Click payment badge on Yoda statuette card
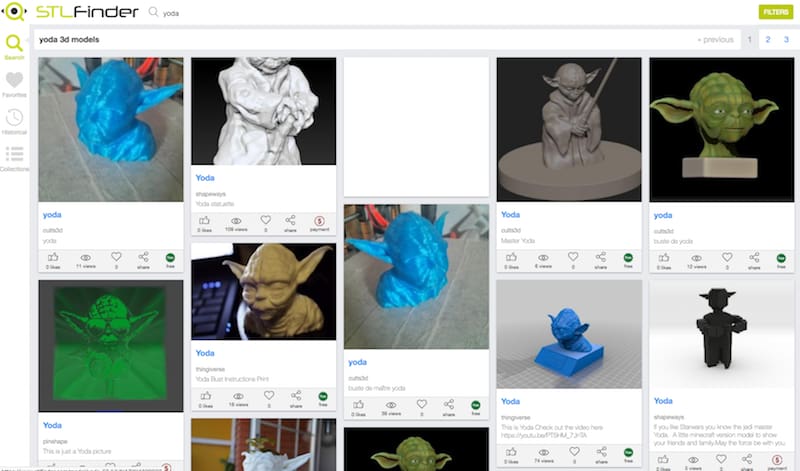 coord(319,223)
